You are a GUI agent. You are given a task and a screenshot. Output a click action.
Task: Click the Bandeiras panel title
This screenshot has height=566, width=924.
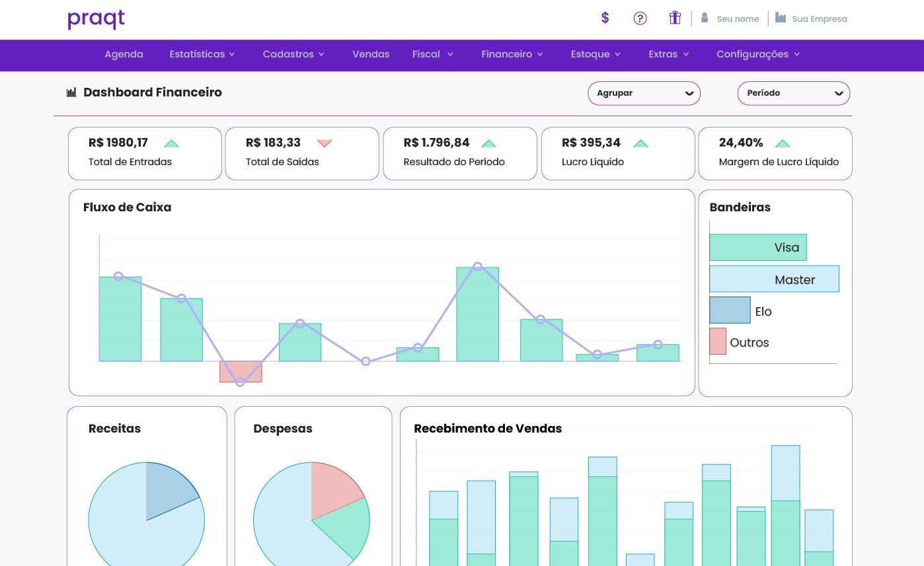point(740,207)
